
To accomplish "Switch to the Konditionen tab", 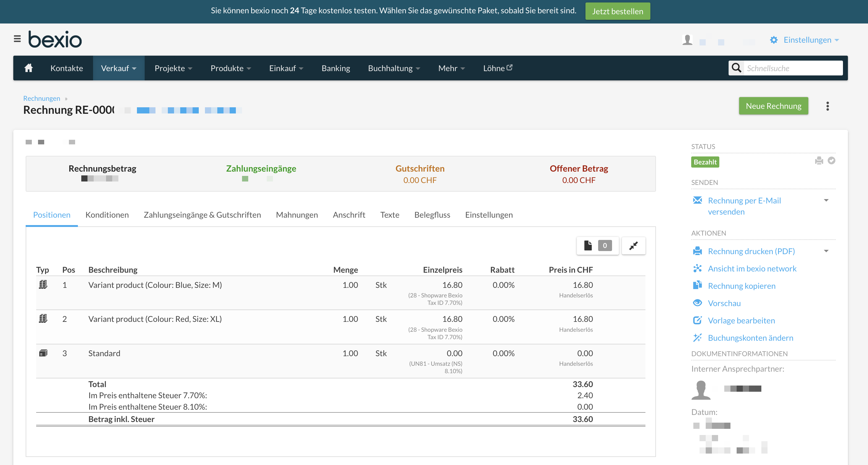I will coord(107,215).
